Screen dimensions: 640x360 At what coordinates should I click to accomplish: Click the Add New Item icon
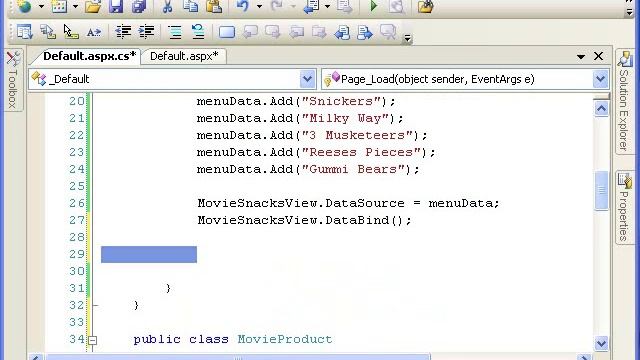[x=59, y=7]
